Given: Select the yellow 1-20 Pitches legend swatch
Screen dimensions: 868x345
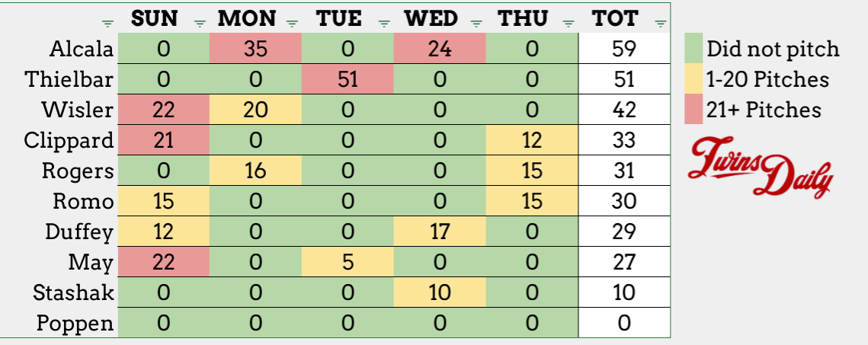Looking at the screenshot, I should [x=693, y=79].
